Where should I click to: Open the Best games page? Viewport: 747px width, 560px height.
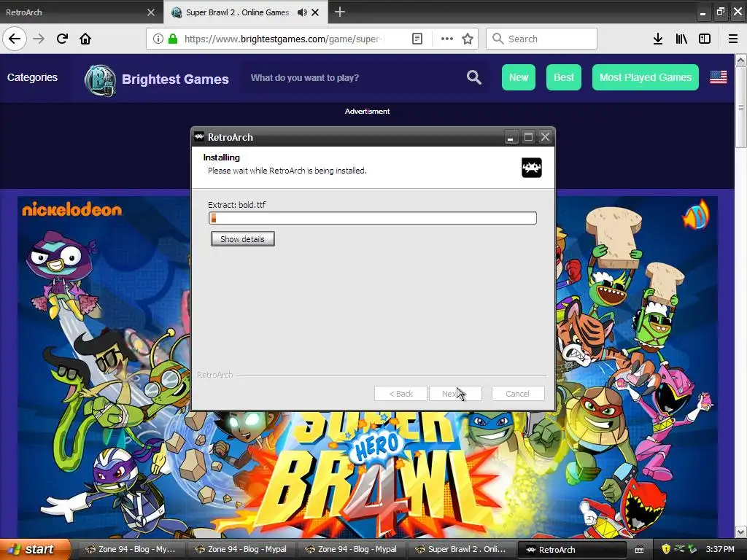point(564,77)
